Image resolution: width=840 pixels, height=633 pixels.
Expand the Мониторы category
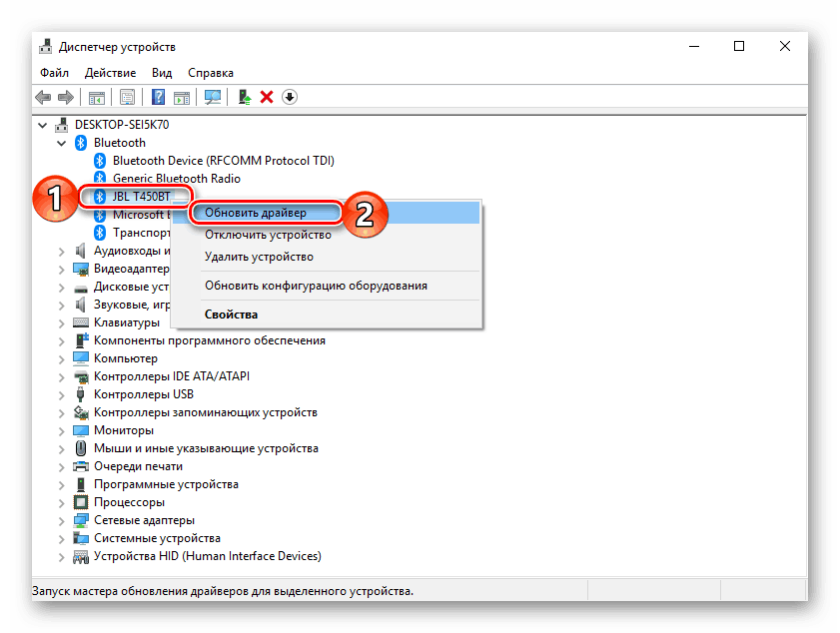tap(62, 430)
